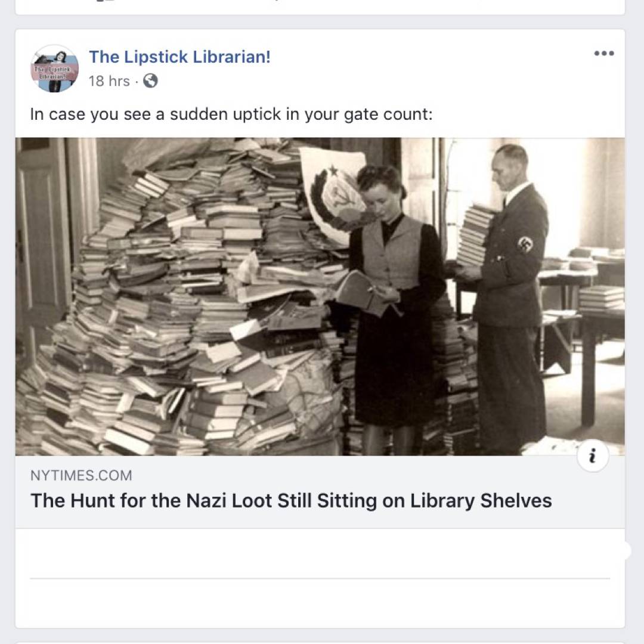Open headline "The Hunt for the Nazi Loot"

point(291,501)
